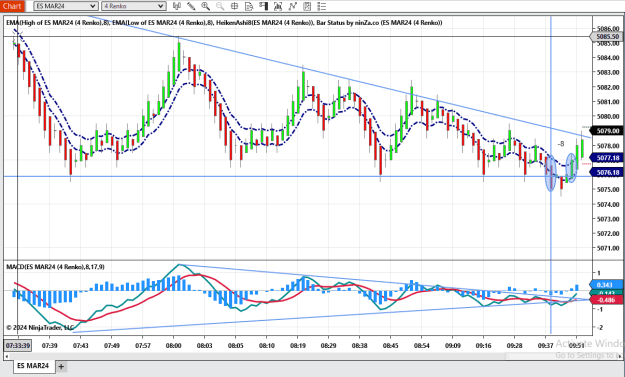
Task: Click the 5083.00 price axis label
Action: coord(609,73)
